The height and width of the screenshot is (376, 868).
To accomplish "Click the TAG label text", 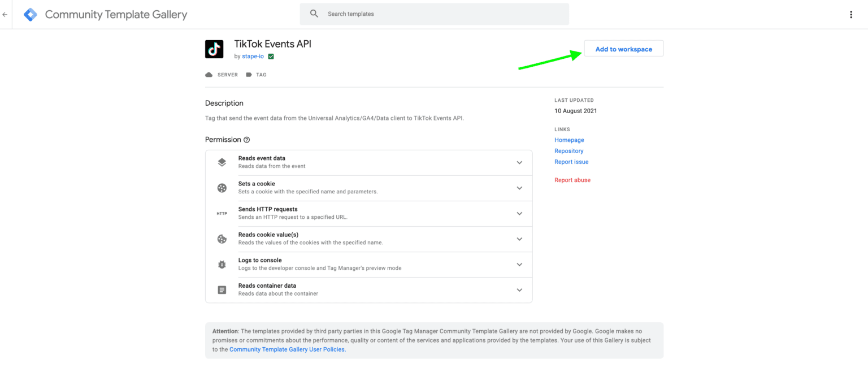I will coord(261,75).
